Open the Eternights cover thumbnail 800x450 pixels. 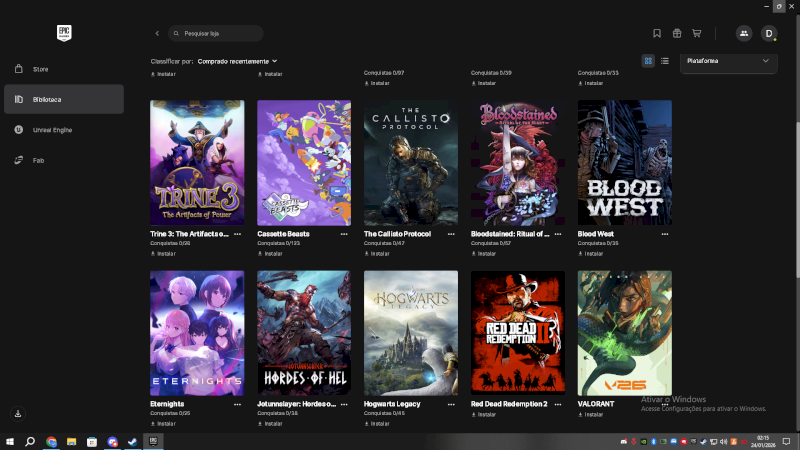point(197,333)
